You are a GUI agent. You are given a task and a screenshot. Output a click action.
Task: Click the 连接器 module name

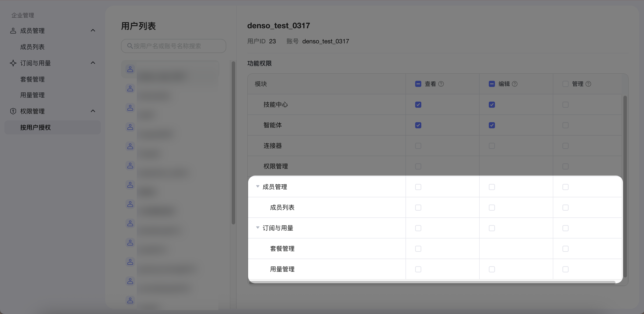tap(272, 146)
